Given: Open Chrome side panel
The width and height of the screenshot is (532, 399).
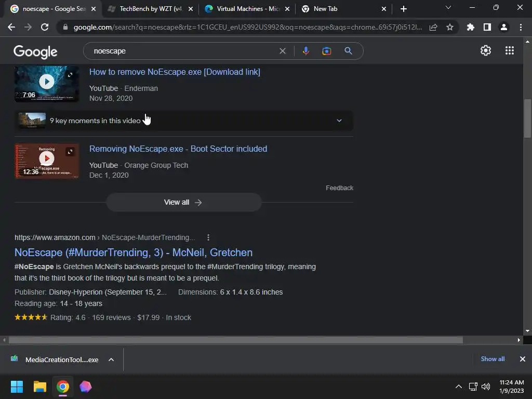Looking at the screenshot, I should 487,27.
